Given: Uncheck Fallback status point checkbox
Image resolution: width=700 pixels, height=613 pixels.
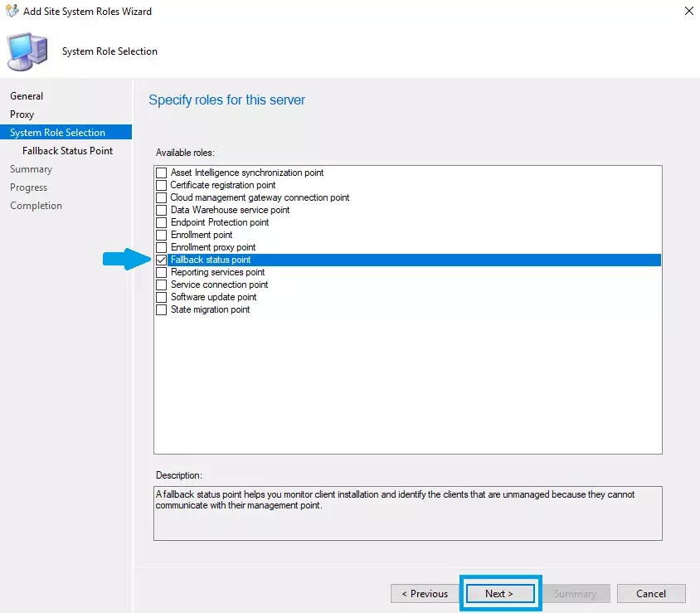Looking at the screenshot, I should 161,260.
